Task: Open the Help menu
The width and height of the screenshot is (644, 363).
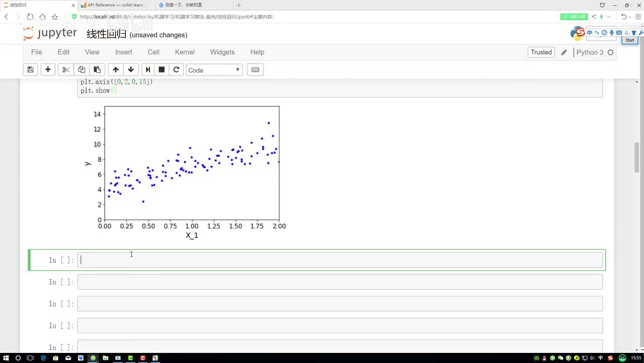Action: point(257,52)
